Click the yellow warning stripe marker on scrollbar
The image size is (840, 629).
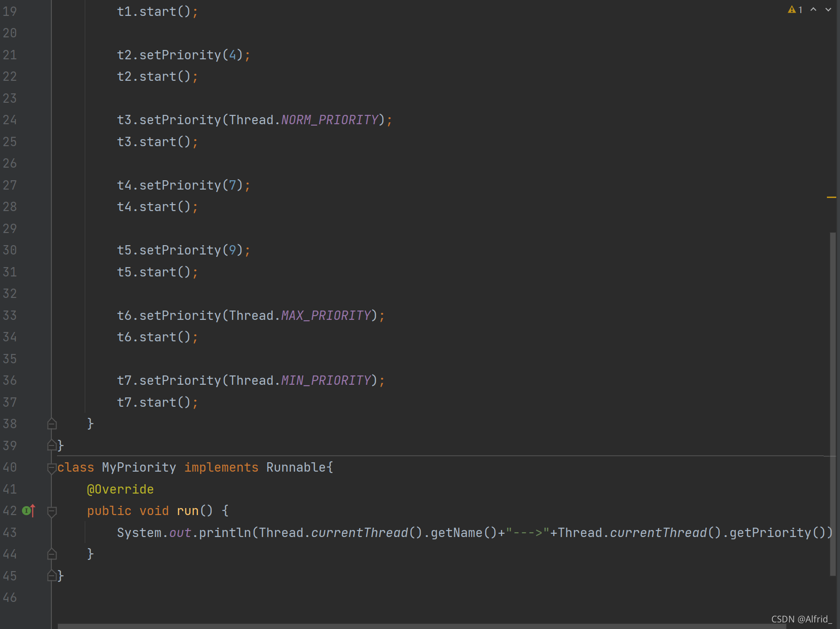coord(831,198)
